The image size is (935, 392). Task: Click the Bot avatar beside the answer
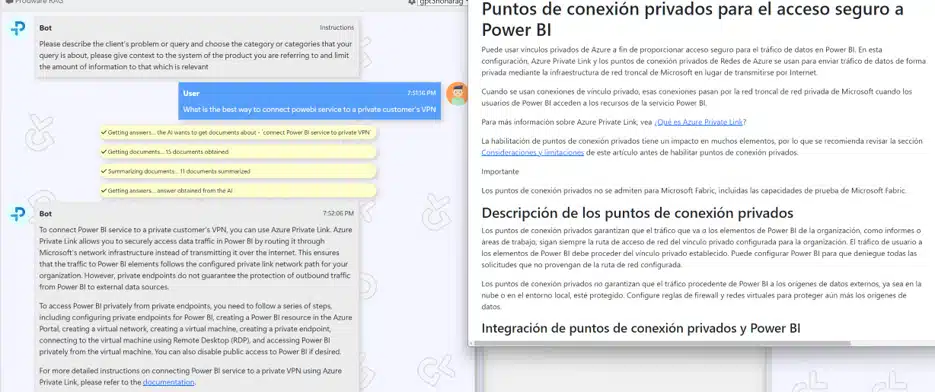click(x=18, y=214)
